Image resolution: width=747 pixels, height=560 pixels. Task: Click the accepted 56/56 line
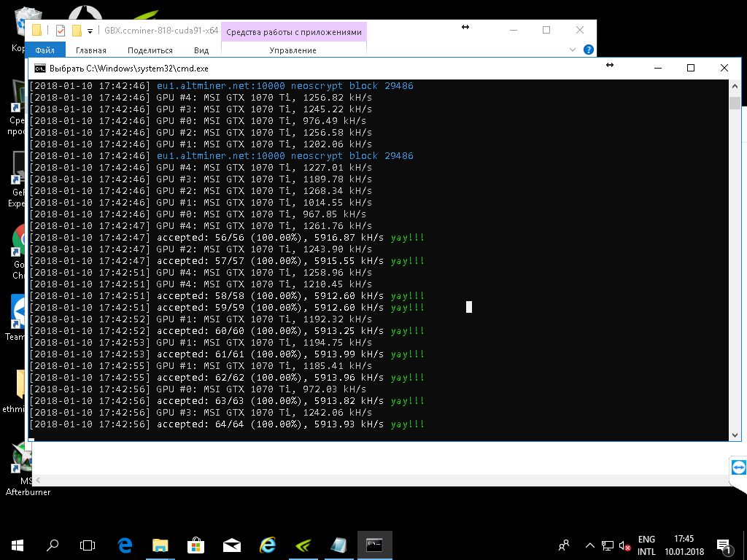point(227,238)
